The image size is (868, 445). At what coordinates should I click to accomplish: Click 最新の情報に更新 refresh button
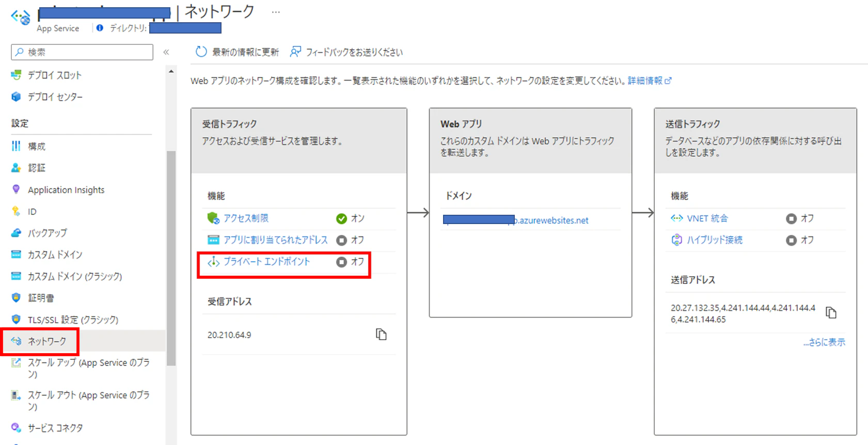(237, 52)
